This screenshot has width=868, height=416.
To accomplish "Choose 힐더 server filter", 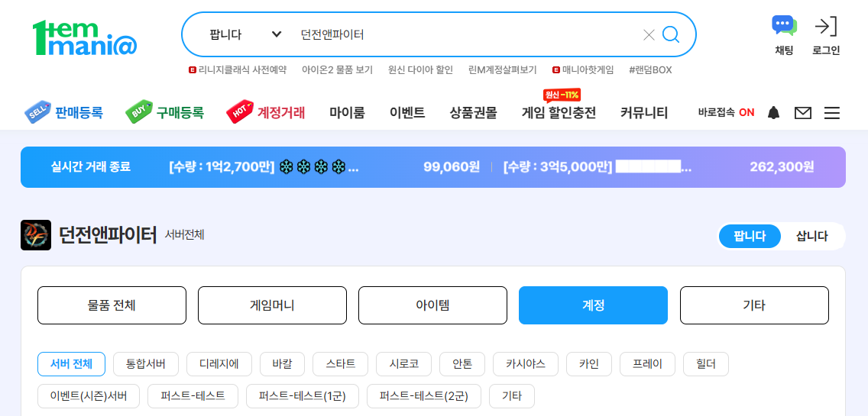I will tap(706, 364).
